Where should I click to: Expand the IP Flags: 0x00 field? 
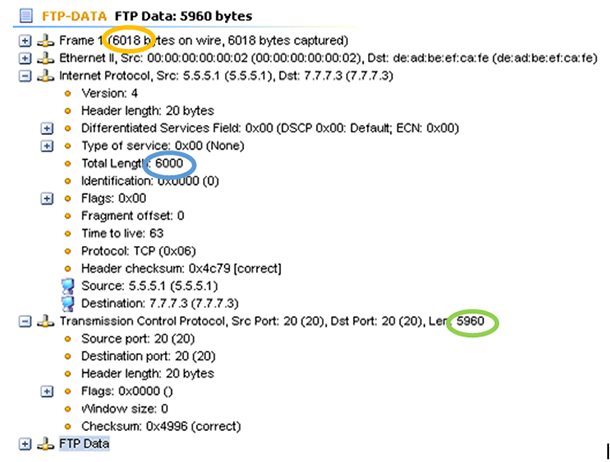(46, 198)
